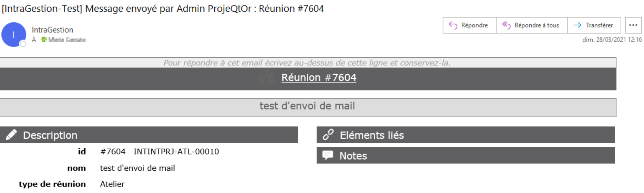Expand the Eléments liés section label
Image resolution: width=644 pixels, height=193 pixels.
coord(372,135)
